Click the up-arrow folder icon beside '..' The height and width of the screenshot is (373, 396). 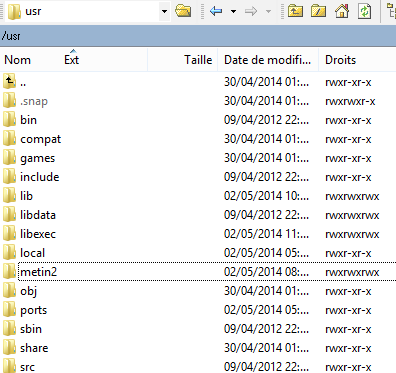[x=9, y=81]
